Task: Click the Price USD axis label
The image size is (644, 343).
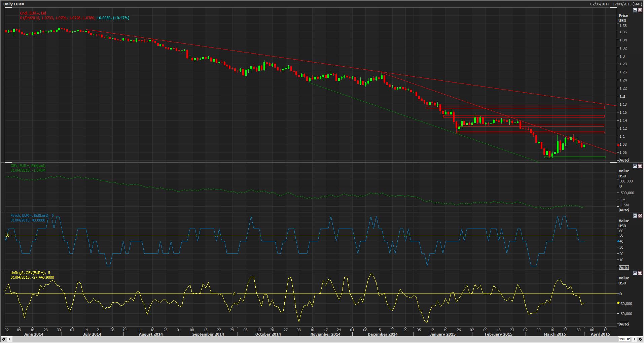Action: pos(623,18)
